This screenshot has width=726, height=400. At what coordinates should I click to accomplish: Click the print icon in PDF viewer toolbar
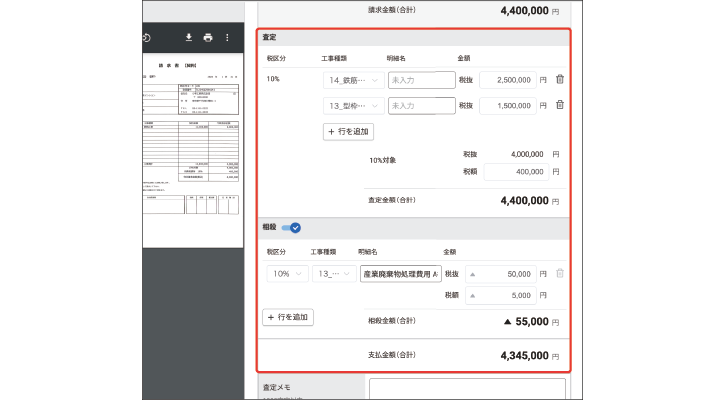pyautogui.click(x=208, y=38)
